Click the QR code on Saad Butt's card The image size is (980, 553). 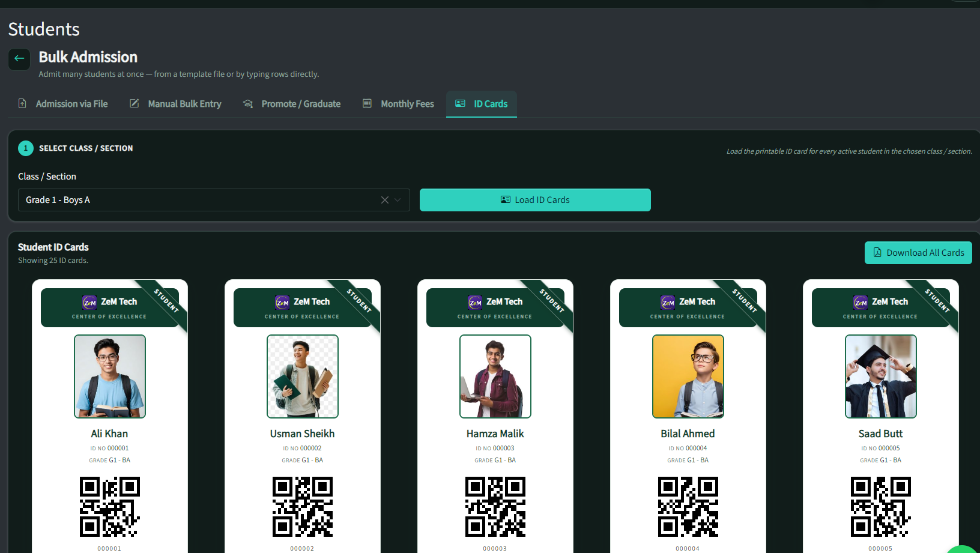point(881,507)
